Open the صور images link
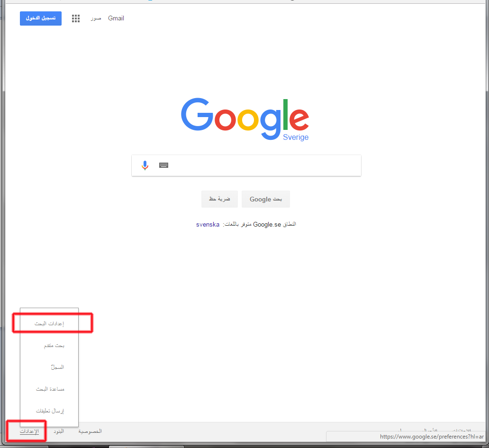 click(x=96, y=18)
